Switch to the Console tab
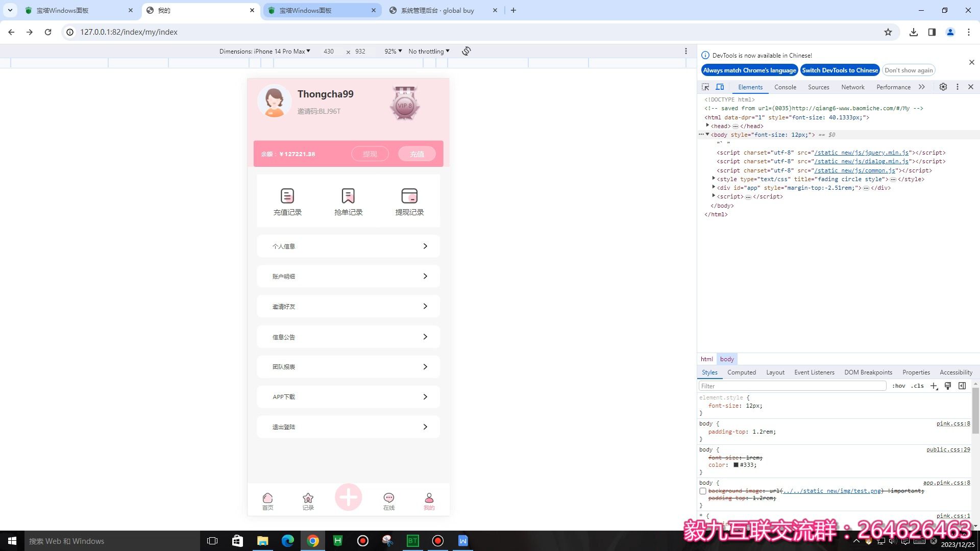Image resolution: width=980 pixels, height=551 pixels. coord(785,87)
